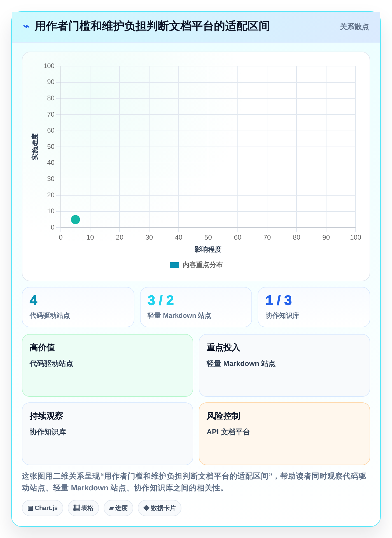Click the 数据卡片 tag chip
The height and width of the screenshot is (538, 392).
[160, 508]
